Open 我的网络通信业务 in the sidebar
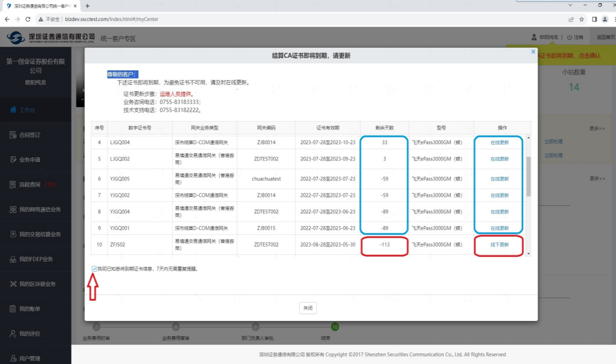616x364 pixels. [x=35, y=209]
